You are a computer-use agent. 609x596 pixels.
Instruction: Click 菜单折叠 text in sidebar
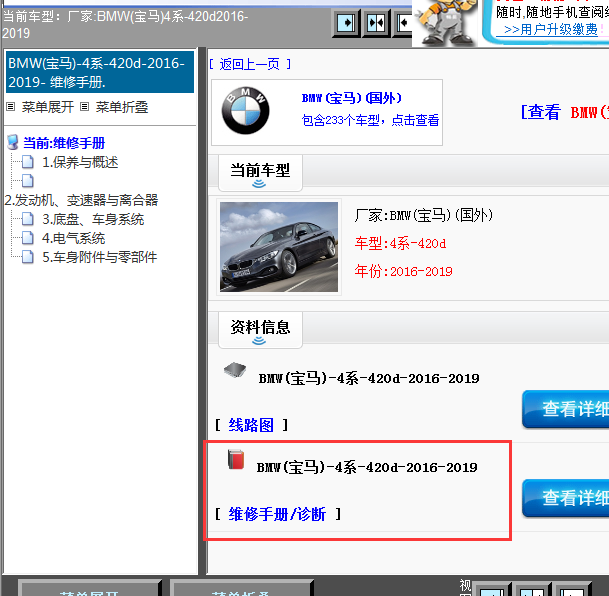(122, 107)
